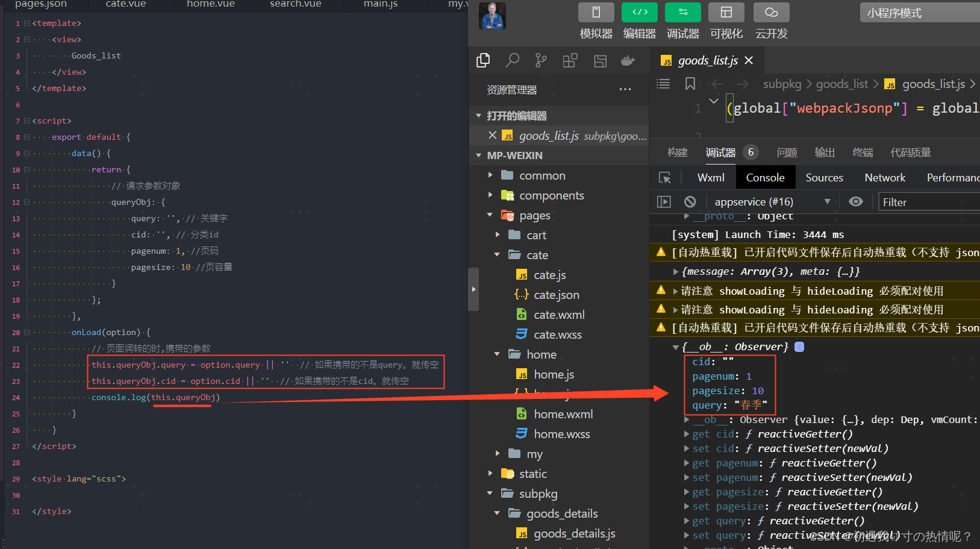Collapse the 打开的编辑器 section

pyautogui.click(x=479, y=116)
